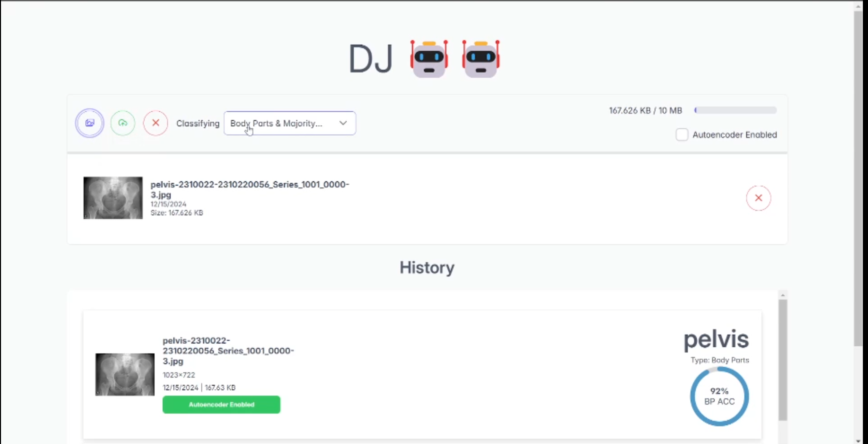Remove the queued pelvis file with red X
The image size is (868, 444).
(x=758, y=198)
